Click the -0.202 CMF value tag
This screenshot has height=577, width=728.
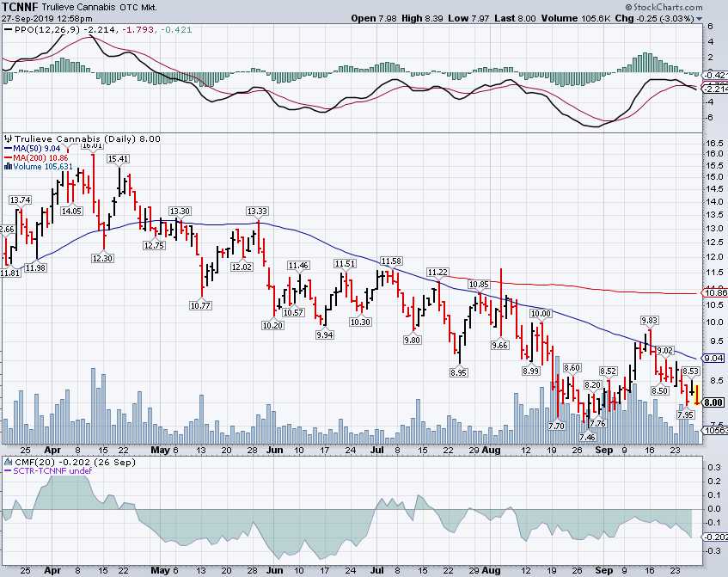pos(715,537)
